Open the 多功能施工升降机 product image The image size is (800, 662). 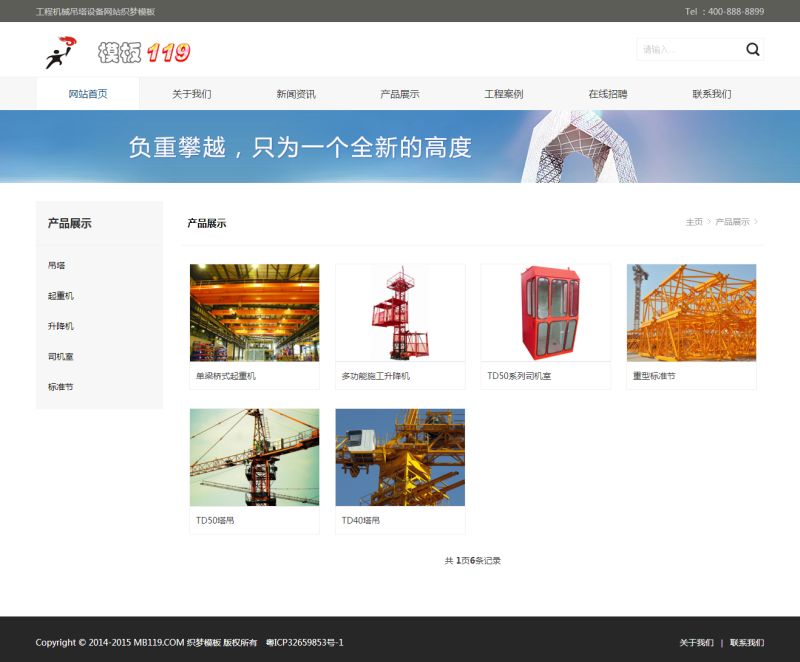pyautogui.click(x=400, y=313)
